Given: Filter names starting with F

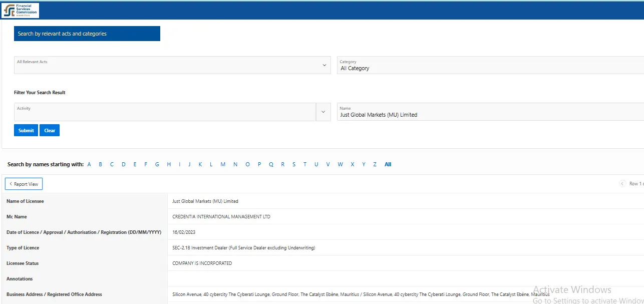Looking at the screenshot, I should point(146,164).
